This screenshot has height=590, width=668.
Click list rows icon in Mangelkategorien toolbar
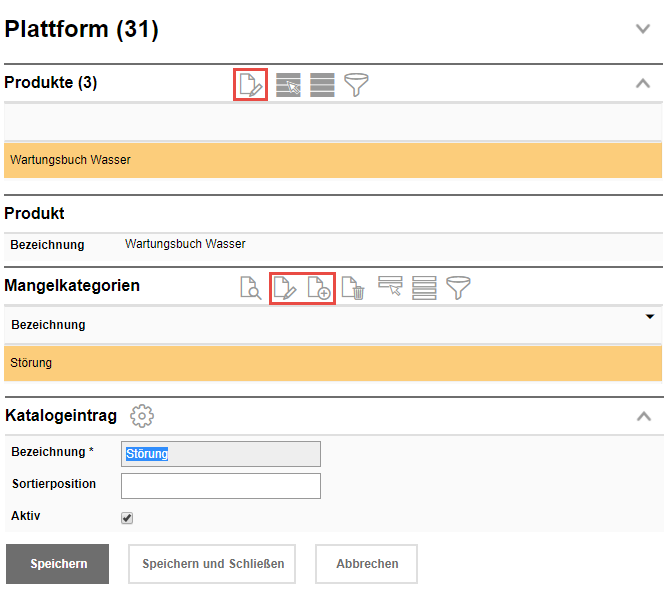point(424,288)
